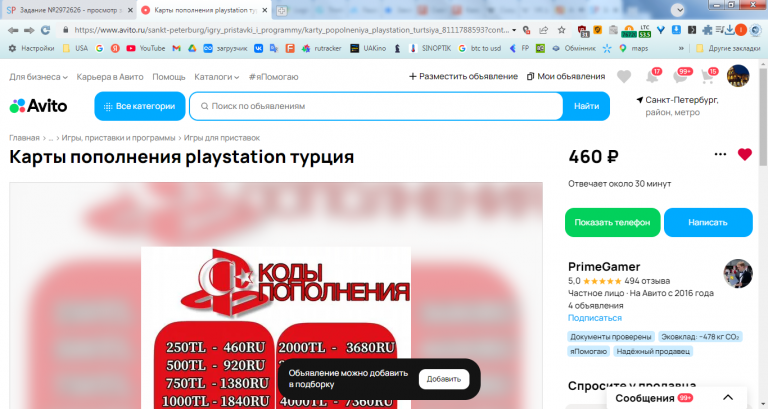The height and width of the screenshot is (409, 768).
Task: Open the PrimeGamer seller avatar
Action: 738,273
